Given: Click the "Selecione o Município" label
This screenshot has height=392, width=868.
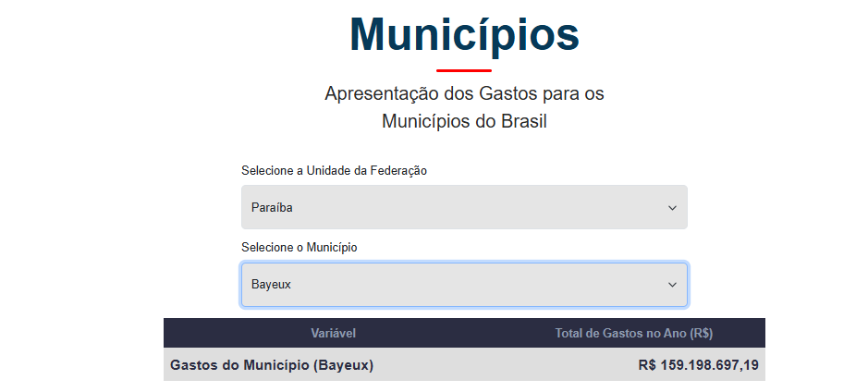Looking at the screenshot, I should pos(299,248).
